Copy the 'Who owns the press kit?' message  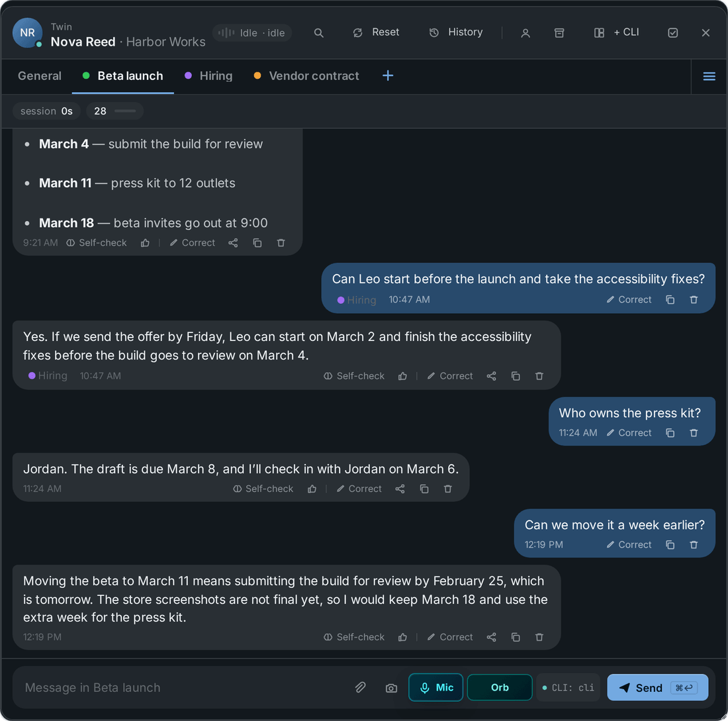[x=670, y=433]
